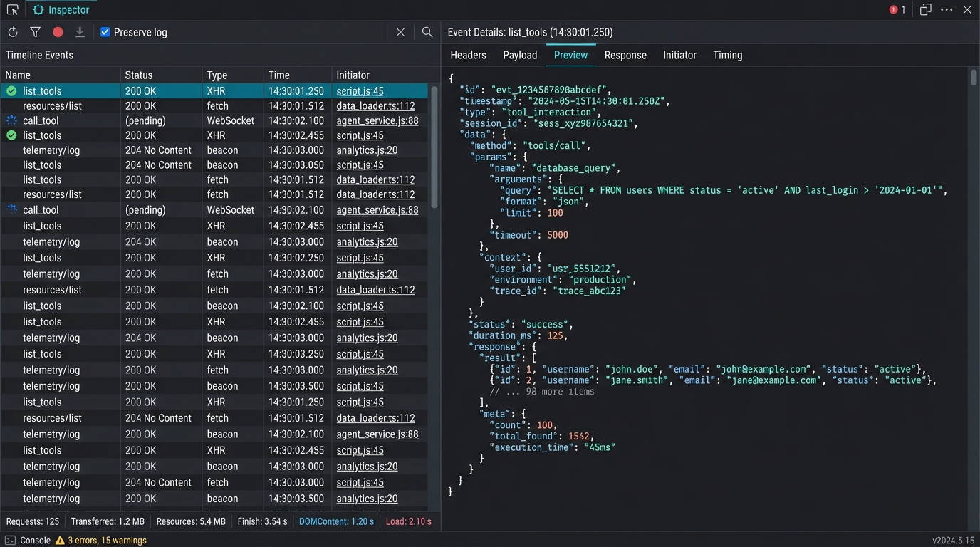Open the agent_service.js:88 source link
The width and height of the screenshot is (980, 547).
[377, 120]
